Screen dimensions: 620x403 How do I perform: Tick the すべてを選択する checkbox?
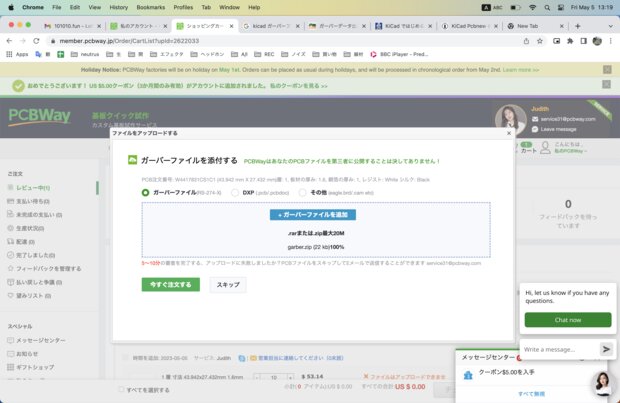click(x=122, y=390)
